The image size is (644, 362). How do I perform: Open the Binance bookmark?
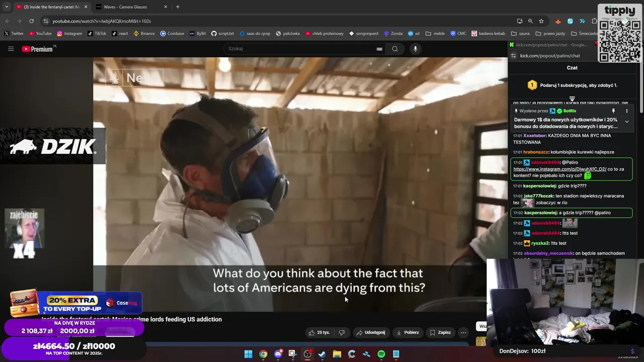point(144,34)
